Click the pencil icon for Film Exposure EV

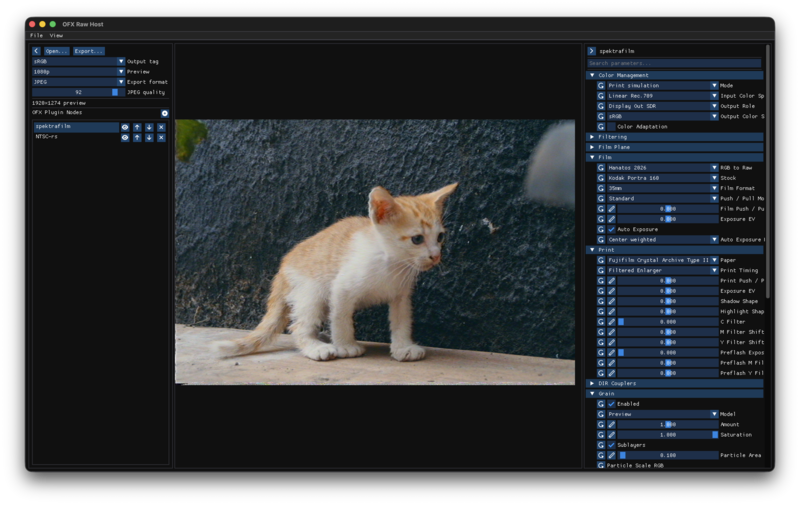(611, 219)
